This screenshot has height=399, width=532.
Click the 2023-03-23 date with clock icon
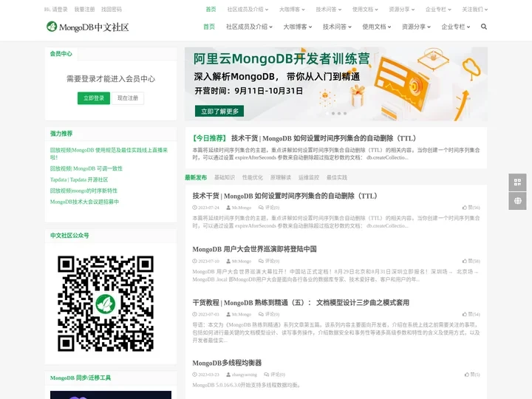click(x=206, y=375)
